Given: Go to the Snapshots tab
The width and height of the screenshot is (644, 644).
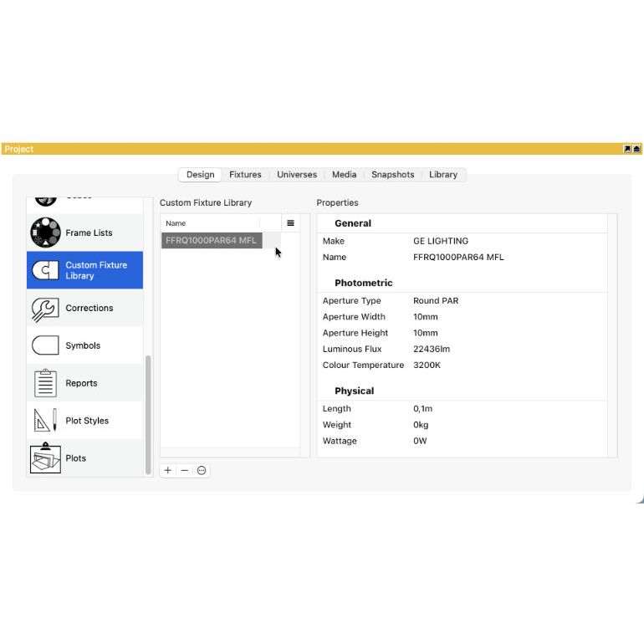Looking at the screenshot, I should coord(392,175).
